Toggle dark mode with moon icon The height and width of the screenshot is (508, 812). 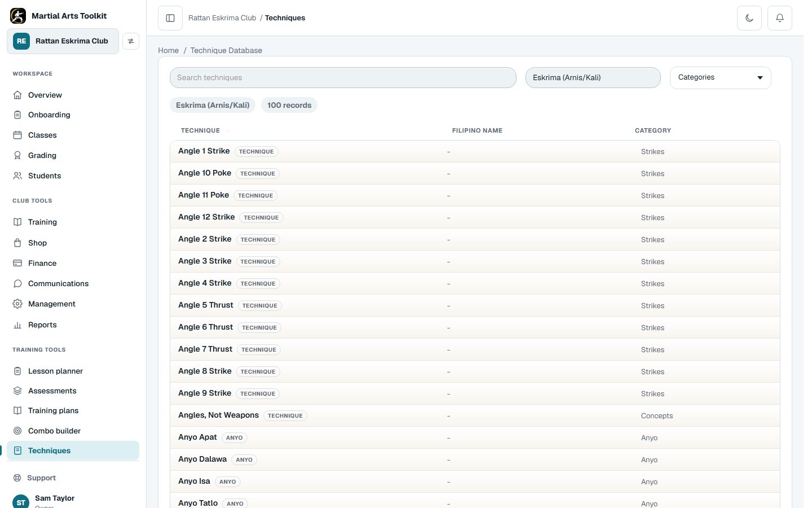tap(749, 18)
